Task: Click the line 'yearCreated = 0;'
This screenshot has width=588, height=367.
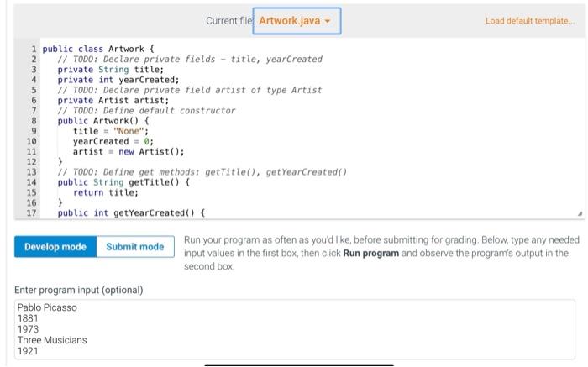Action: (x=113, y=141)
